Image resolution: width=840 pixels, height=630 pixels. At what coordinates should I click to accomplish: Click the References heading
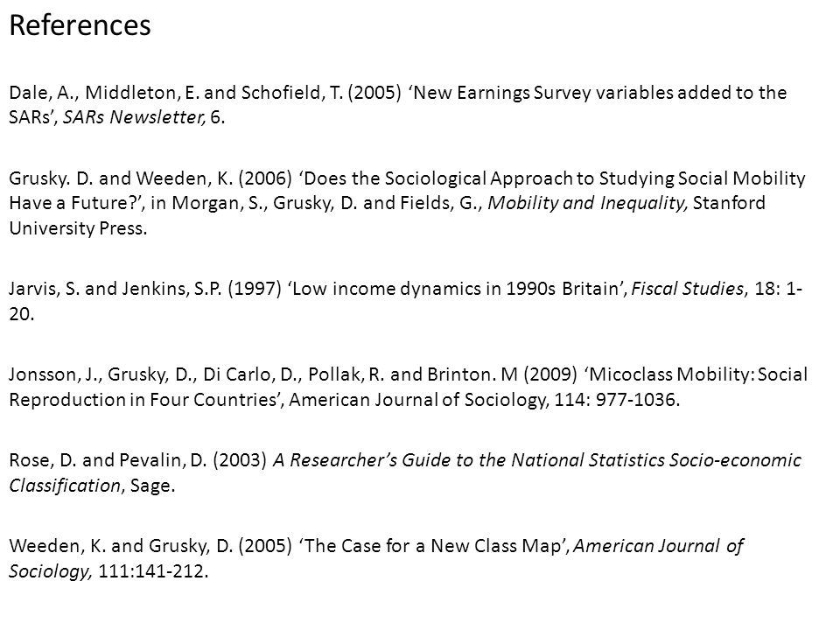click(x=80, y=25)
